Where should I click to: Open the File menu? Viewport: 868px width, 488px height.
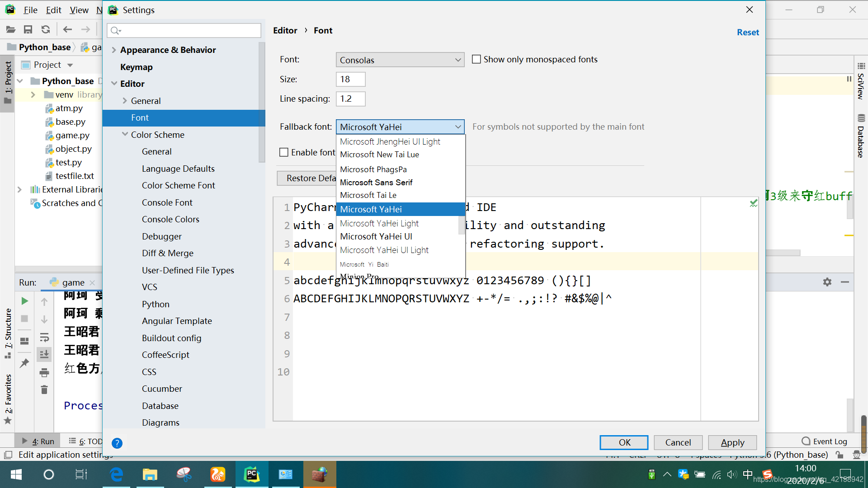pyautogui.click(x=30, y=10)
